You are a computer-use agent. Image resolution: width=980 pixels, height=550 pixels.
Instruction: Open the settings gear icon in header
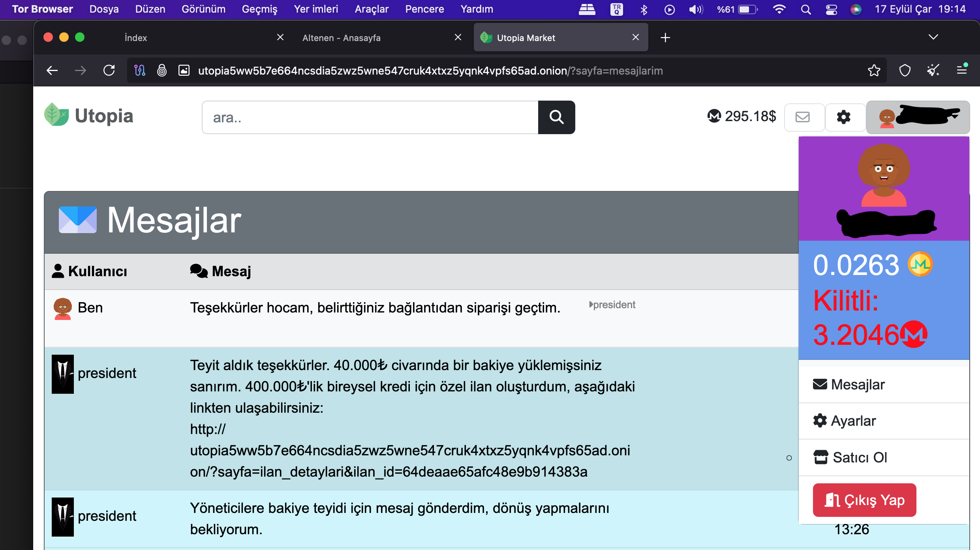pos(844,117)
